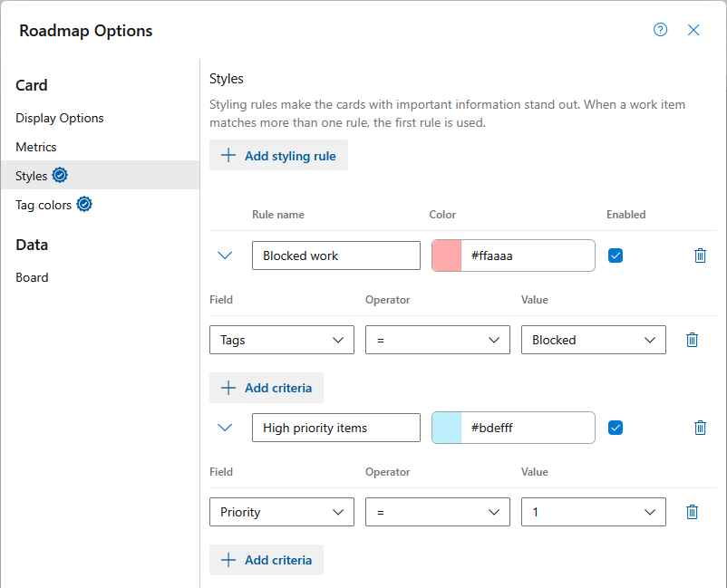Delete the Tags criteria row
This screenshot has width=727, height=588.
pyautogui.click(x=692, y=340)
